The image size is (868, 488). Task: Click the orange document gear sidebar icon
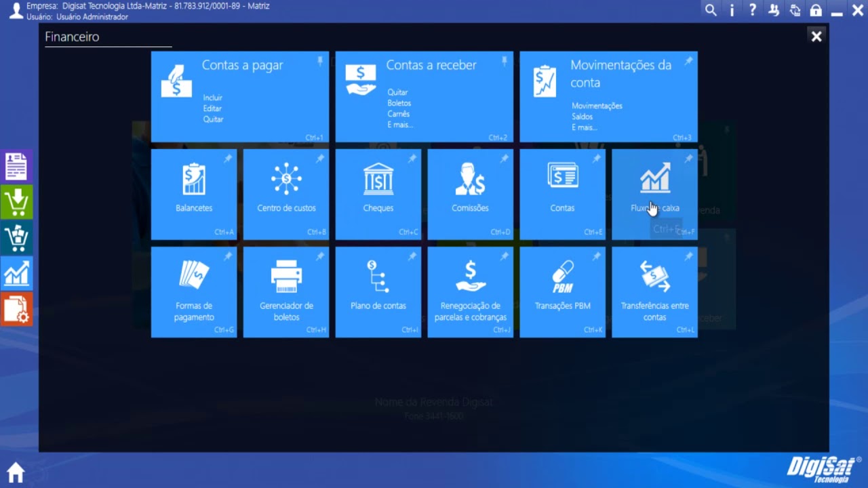click(16, 309)
